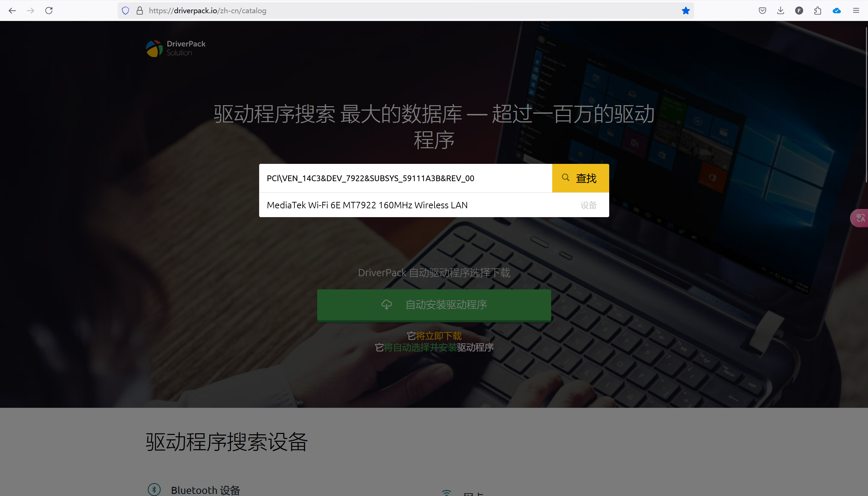Open the Firefox application menu
Screen dimensions: 868x496
tap(856, 11)
